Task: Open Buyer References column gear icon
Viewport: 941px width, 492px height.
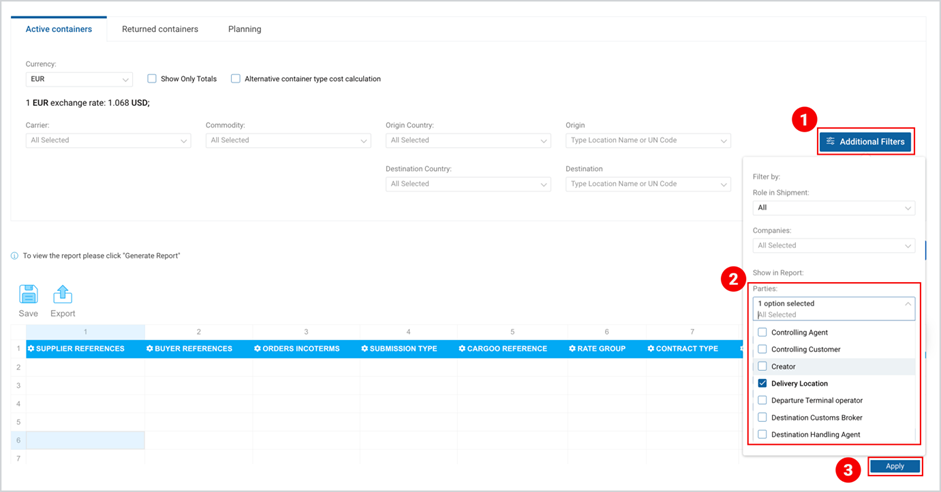Action: coord(150,349)
